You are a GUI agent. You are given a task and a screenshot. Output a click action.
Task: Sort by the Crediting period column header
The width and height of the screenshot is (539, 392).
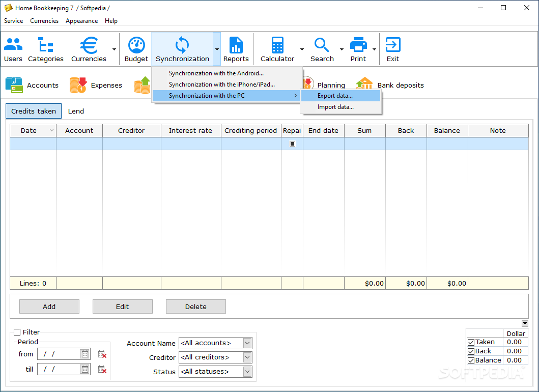click(251, 131)
